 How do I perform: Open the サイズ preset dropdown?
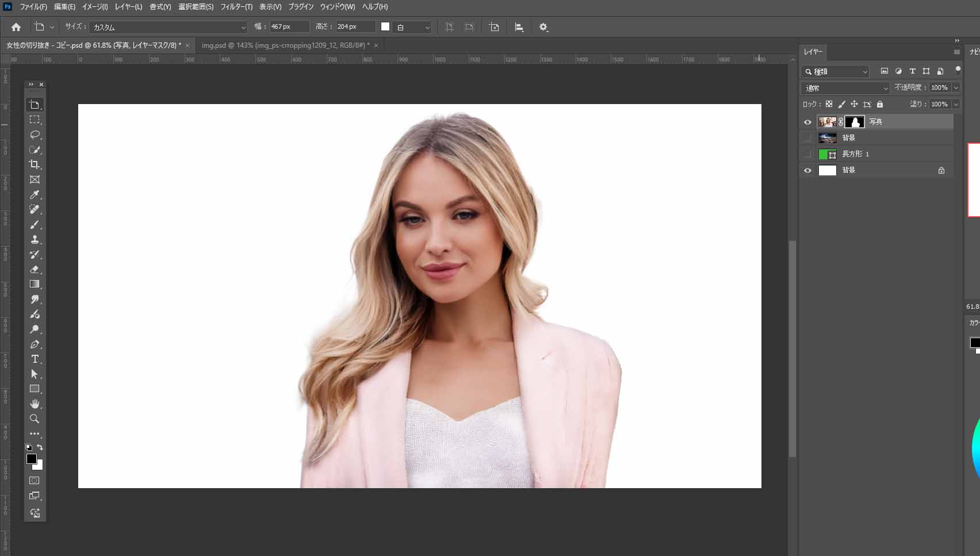pos(169,27)
